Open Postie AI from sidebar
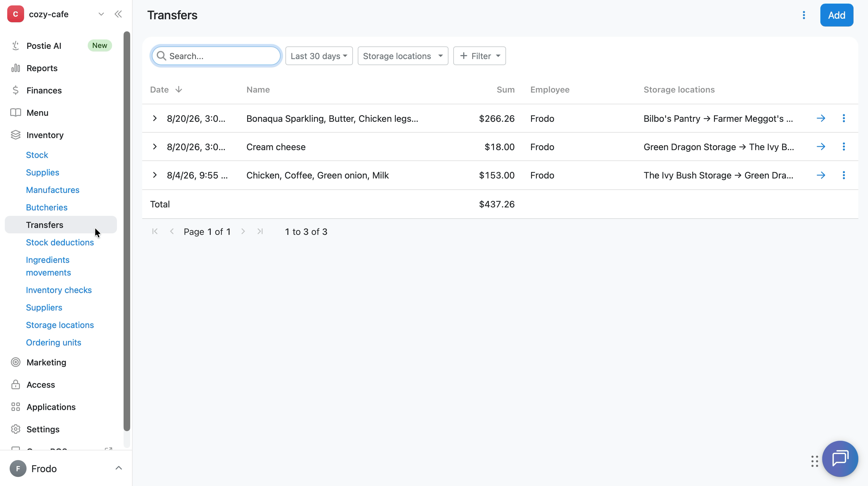The height and width of the screenshot is (486, 868). coord(44,46)
